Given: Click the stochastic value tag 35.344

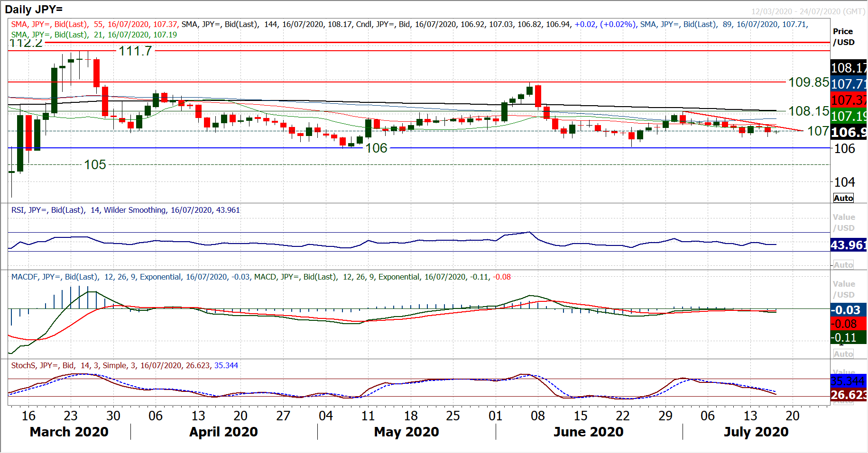Looking at the screenshot, I should pyautogui.click(x=849, y=381).
